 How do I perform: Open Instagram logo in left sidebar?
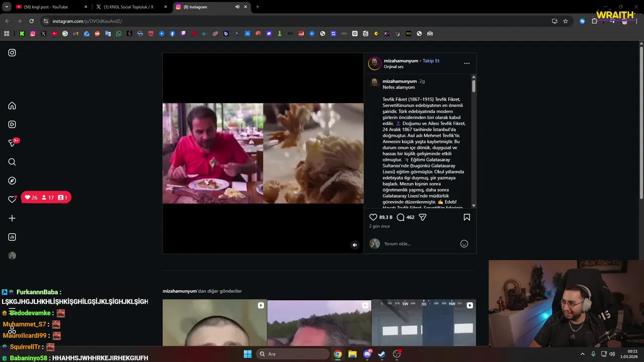click(12, 53)
